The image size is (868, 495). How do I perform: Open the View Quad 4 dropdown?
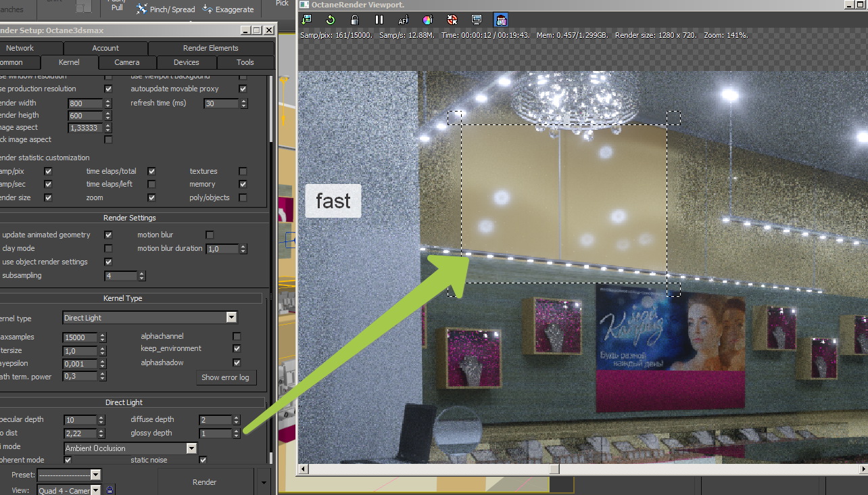pyautogui.click(x=69, y=490)
